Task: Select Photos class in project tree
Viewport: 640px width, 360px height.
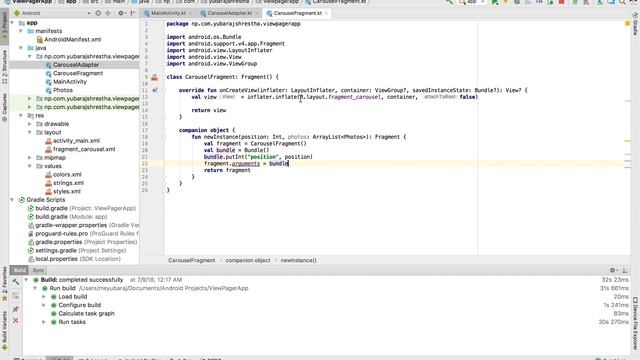Action: [x=62, y=90]
